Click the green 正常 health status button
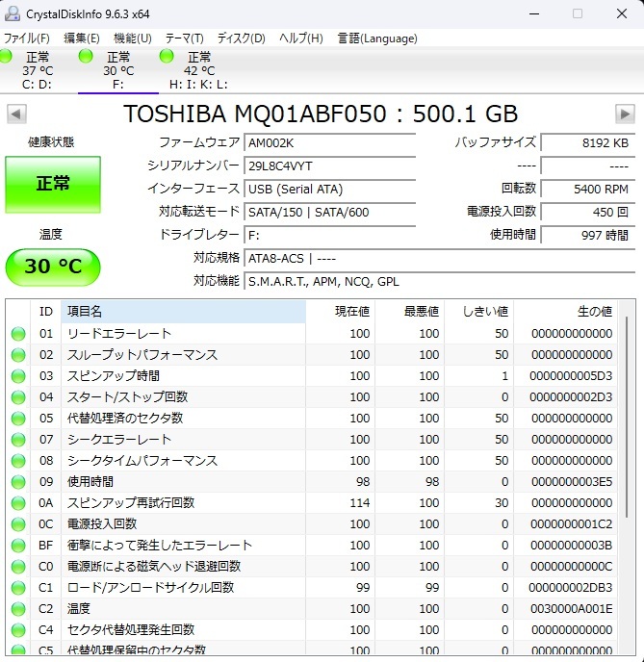The image size is (644, 662). tap(53, 185)
